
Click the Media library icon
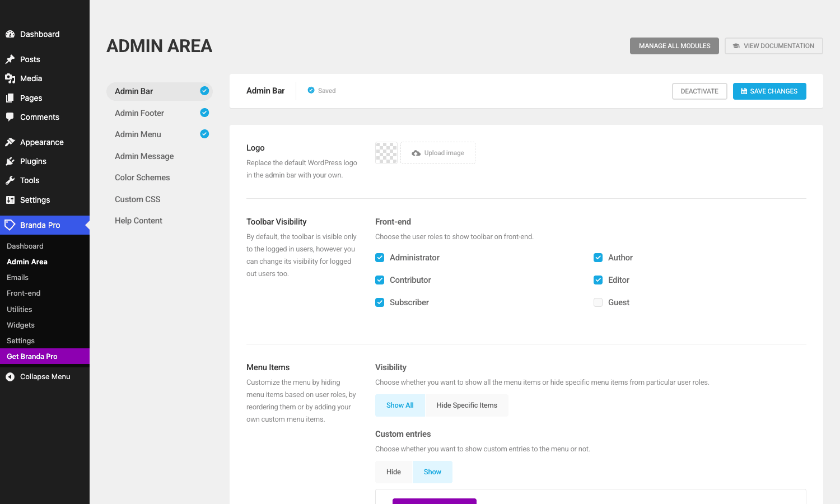(10, 78)
